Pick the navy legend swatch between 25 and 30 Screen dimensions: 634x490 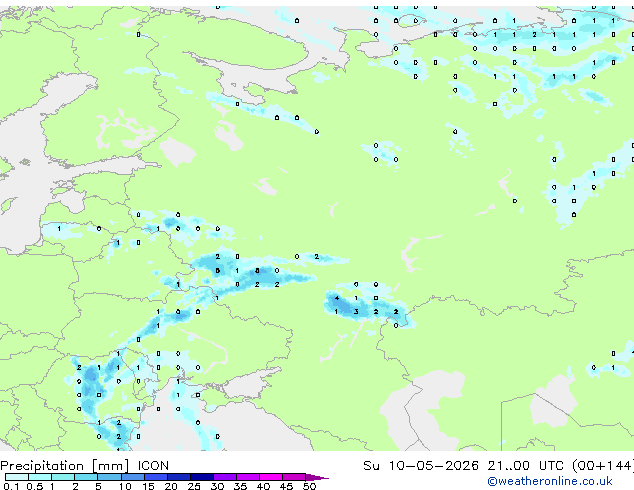(202, 477)
